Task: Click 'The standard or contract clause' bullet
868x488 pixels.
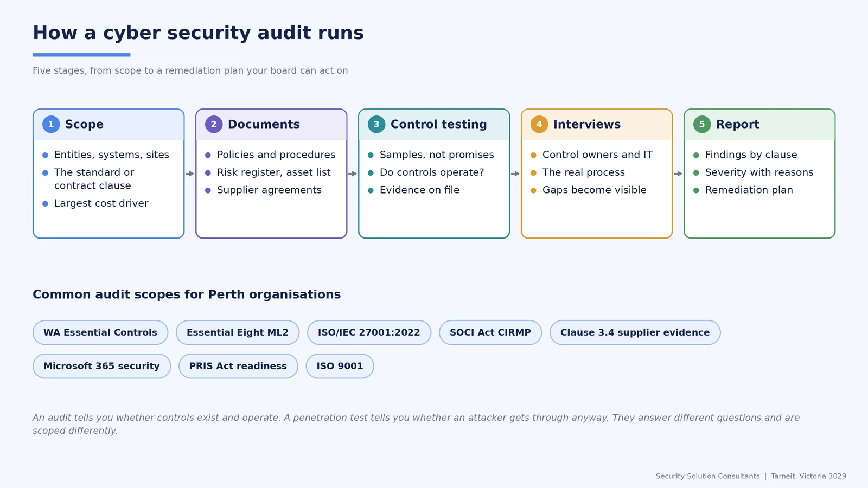Action: tap(94, 179)
